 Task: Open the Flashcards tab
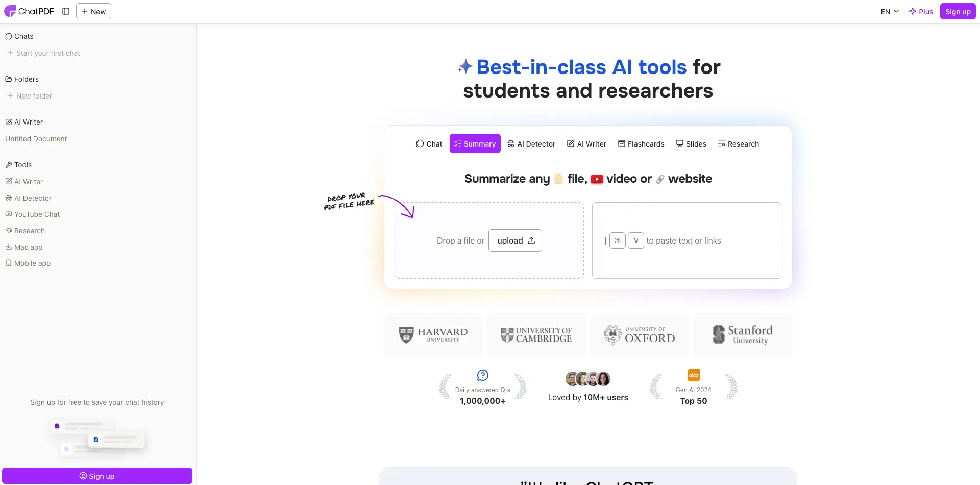point(641,143)
